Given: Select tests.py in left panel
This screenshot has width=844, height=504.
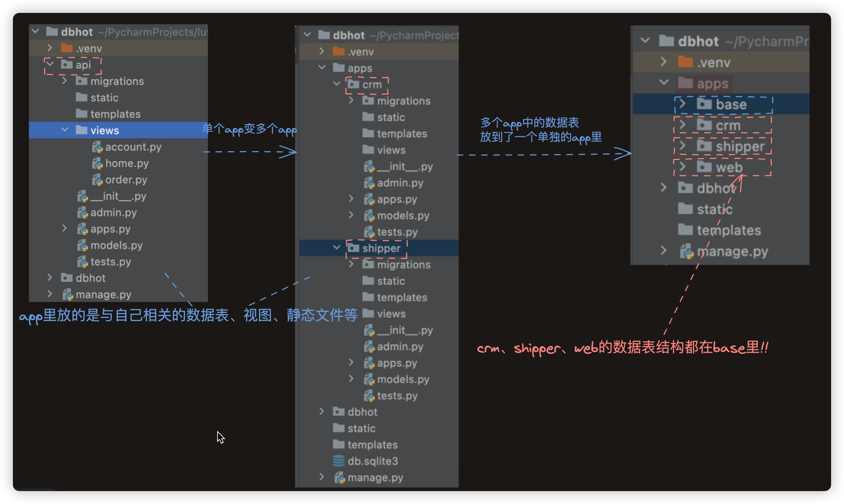Looking at the screenshot, I should pos(110,262).
